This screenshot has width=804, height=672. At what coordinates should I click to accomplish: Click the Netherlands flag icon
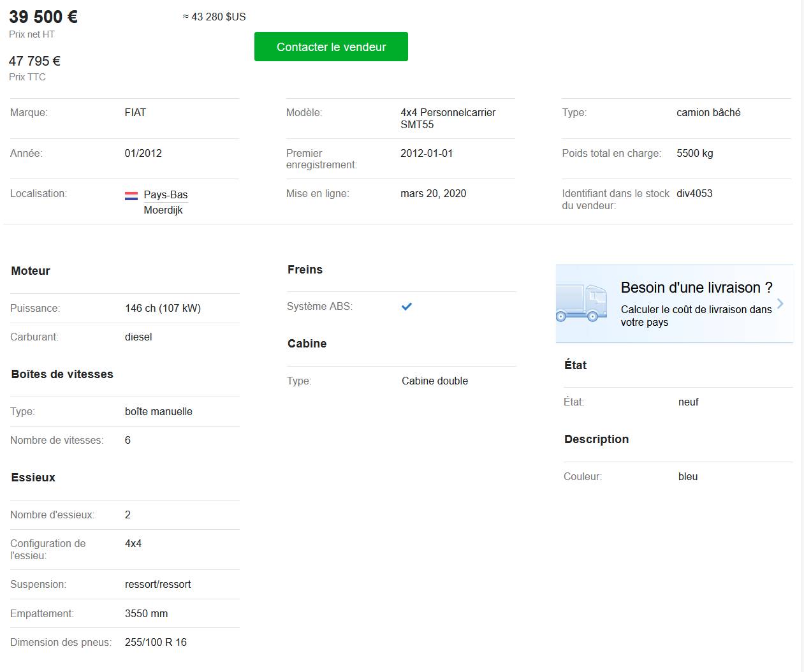(x=131, y=196)
